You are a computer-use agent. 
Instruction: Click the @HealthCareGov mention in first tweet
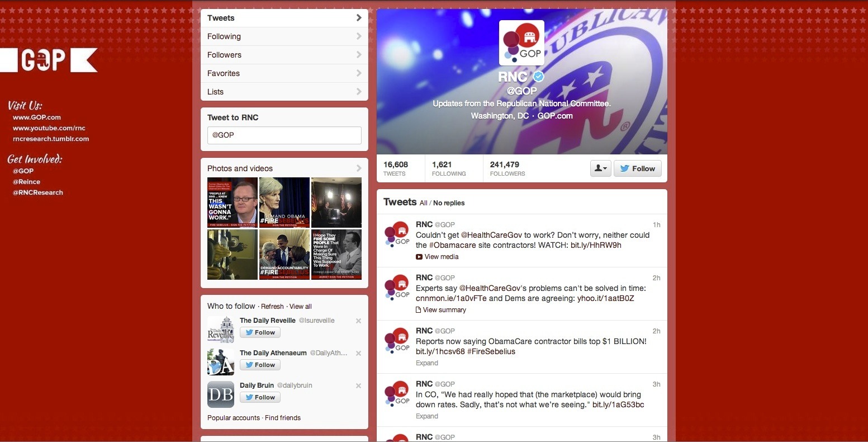[x=491, y=235]
